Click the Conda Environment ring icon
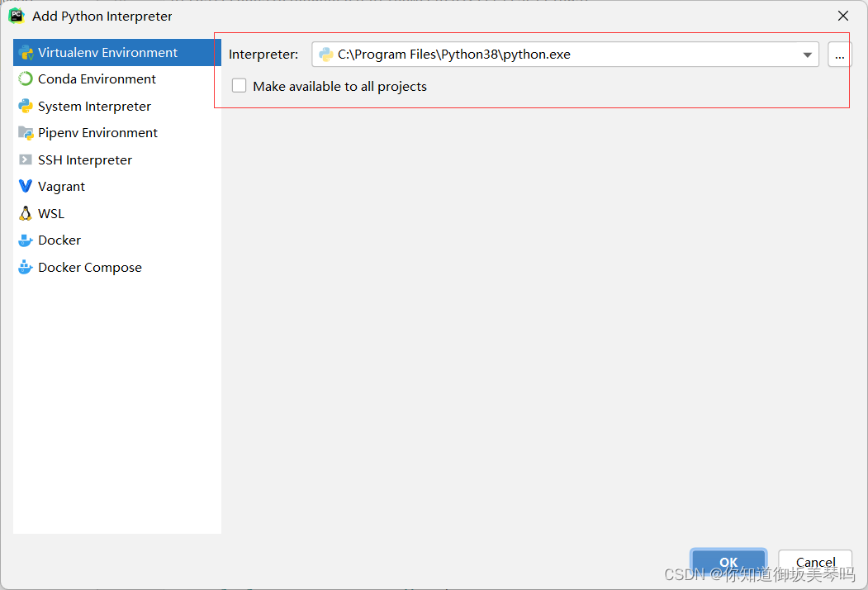Viewport: 868px width, 590px height. point(26,79)
